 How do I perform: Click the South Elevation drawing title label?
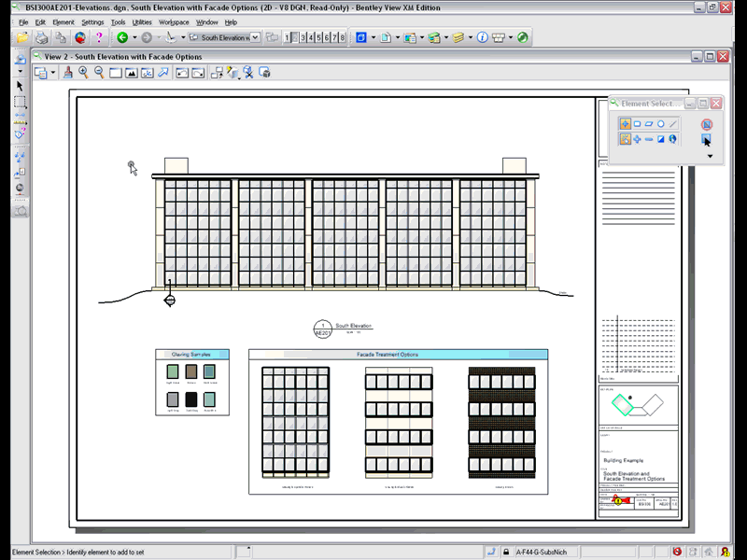click(353, 326)
